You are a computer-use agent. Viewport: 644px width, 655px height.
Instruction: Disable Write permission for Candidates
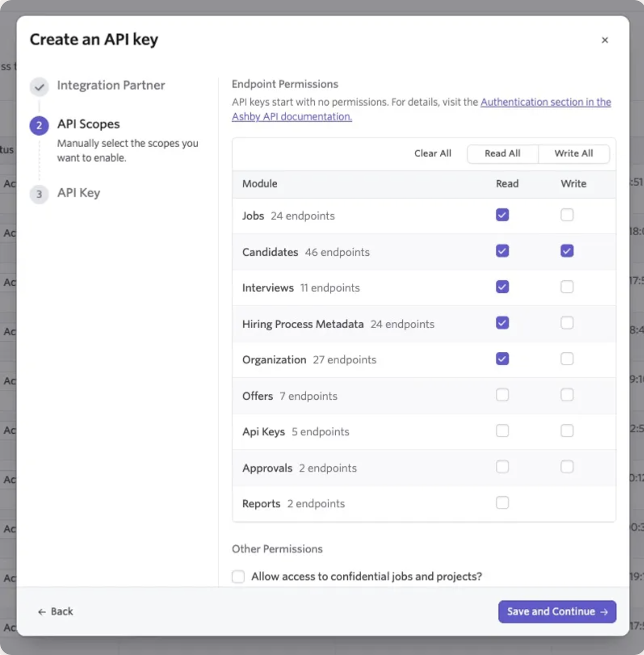[x=567, y=251]
